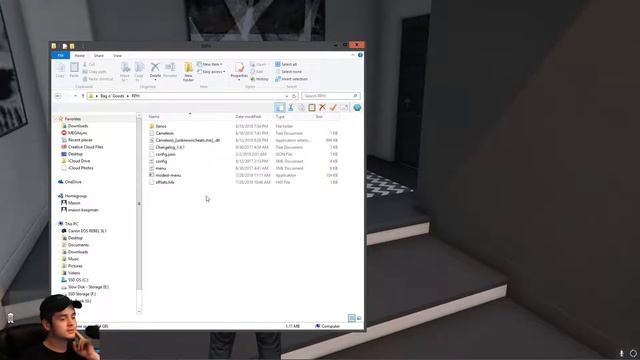The height and width of the screenshot is (360, 640).
Task: Click the Cut button in Clipboard group
Action: point(89,64)
